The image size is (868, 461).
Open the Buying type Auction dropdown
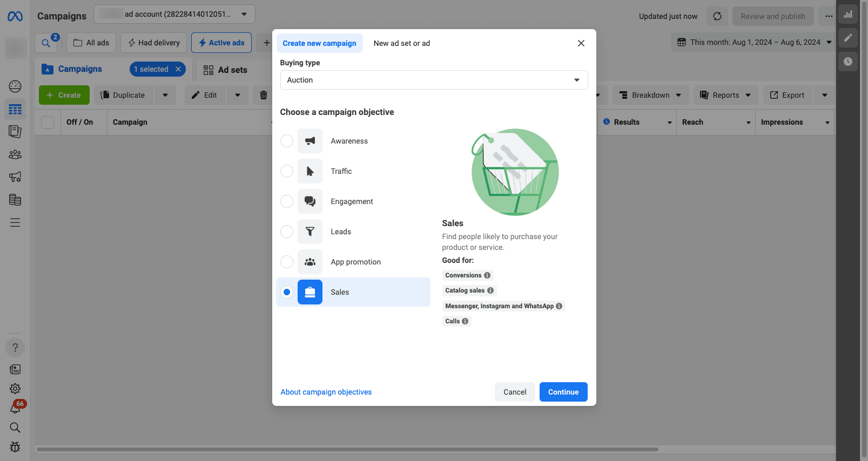[x=434, y=80]
